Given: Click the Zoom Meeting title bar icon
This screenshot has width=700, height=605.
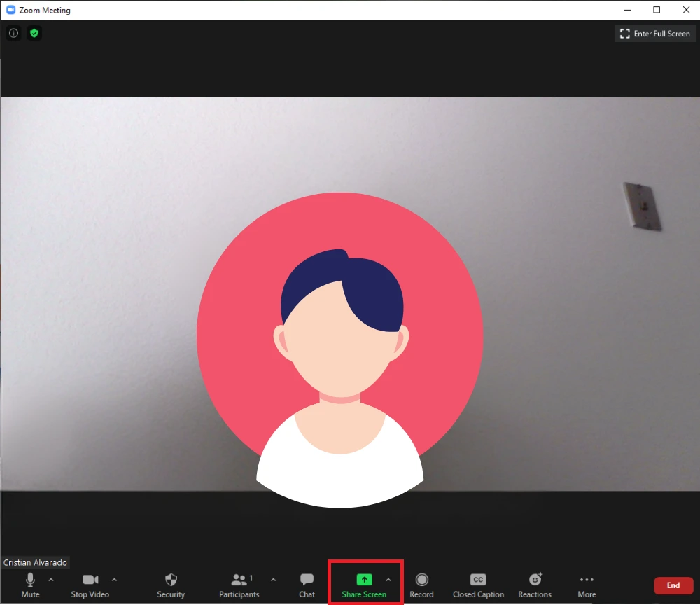Looking at the screenshot, I should point(8,10).
